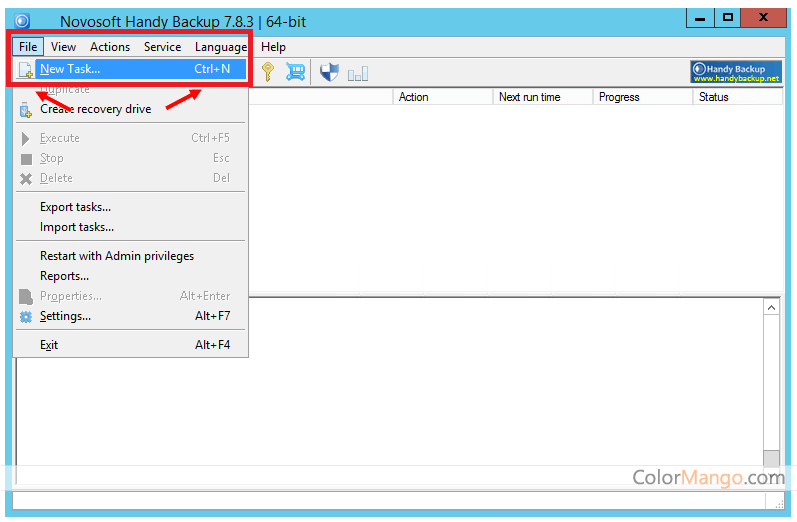Click the Next run time column header
This screenshot has width=797, height=522.
tap(529, 97)
